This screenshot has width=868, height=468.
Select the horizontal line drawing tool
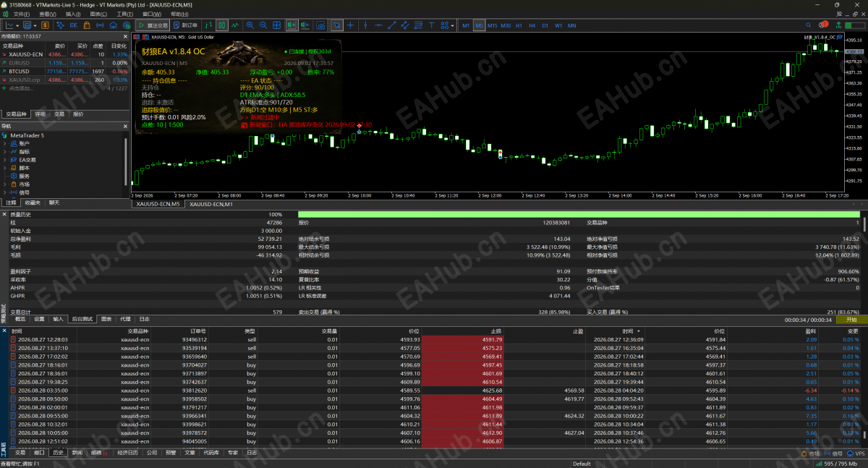(378, 25)
